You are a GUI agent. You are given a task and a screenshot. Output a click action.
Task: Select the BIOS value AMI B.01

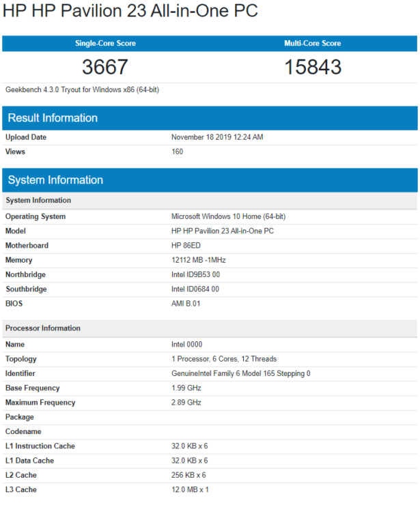point(186,304)
